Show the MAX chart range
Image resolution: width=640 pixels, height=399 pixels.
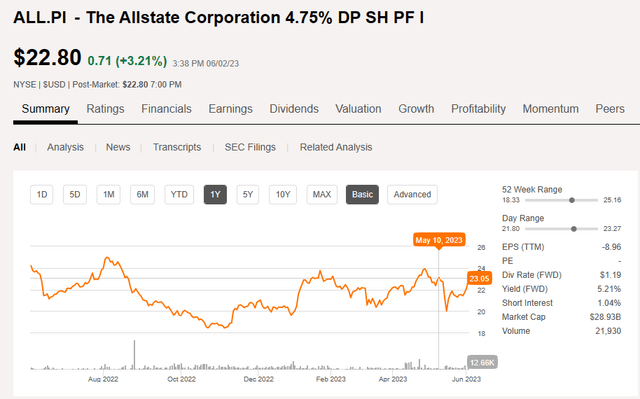[322, 195]
